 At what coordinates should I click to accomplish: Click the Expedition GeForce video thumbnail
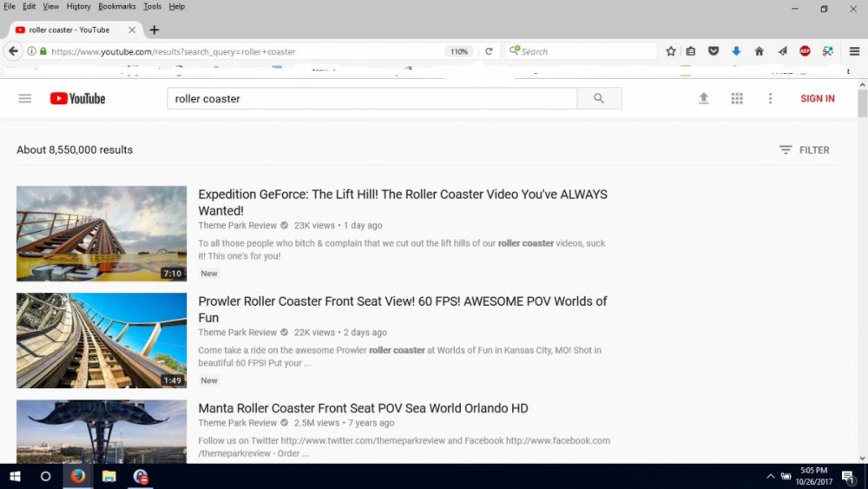coord(102,233)
